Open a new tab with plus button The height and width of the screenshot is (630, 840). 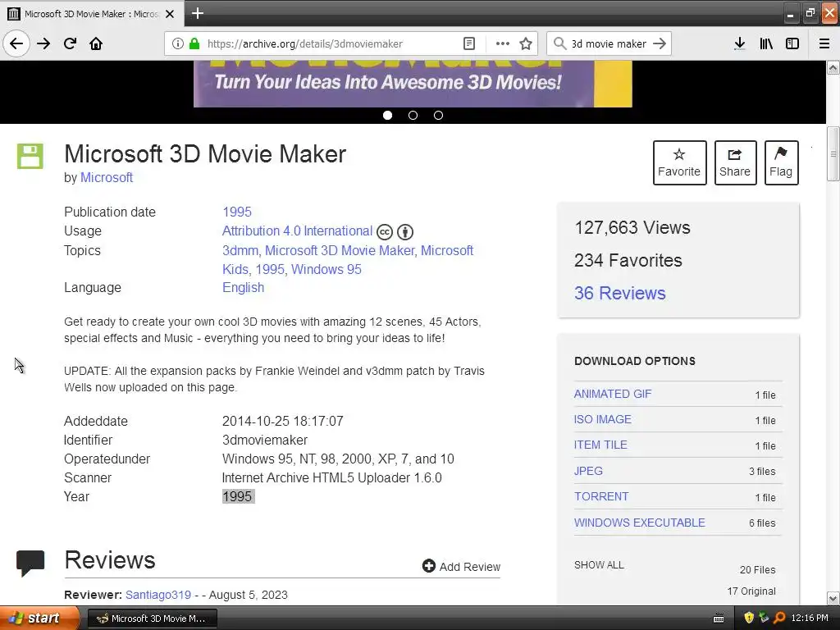click(197, 13)
